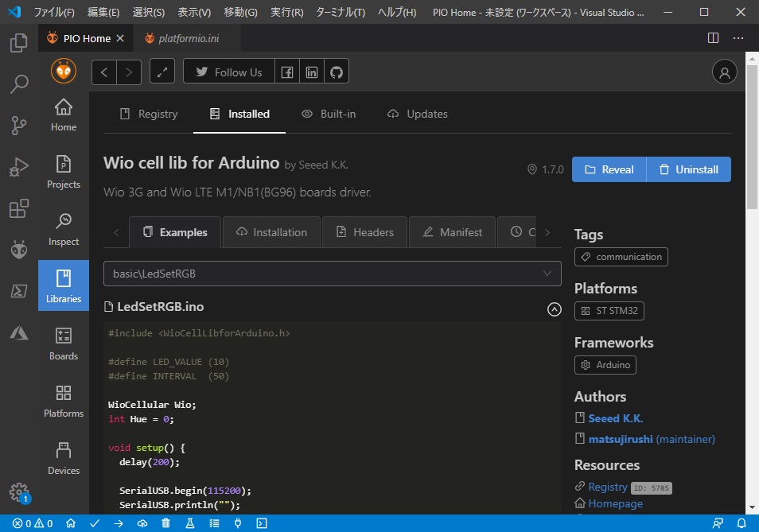759x532 pixels.
Task: Open Run and Debug view
Action: pos(18,167)
